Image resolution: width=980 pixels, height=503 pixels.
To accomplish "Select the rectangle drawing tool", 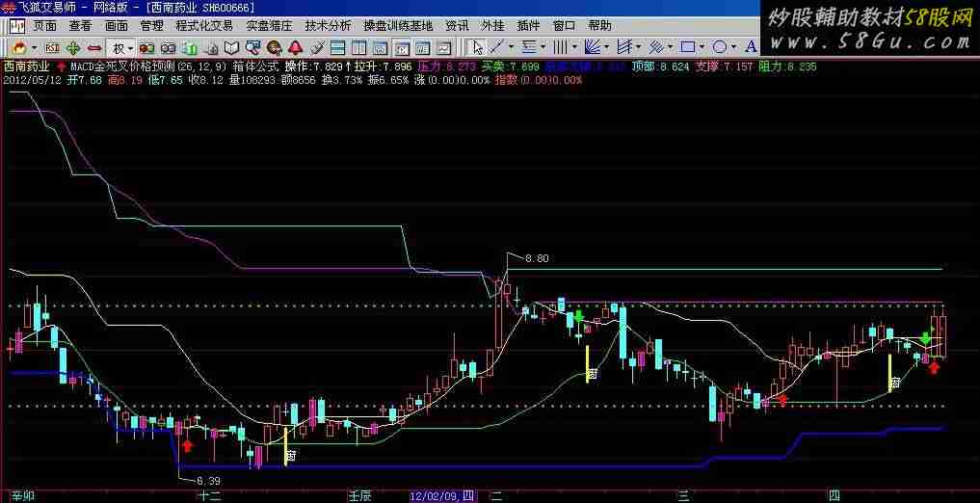I will point(687,47).
